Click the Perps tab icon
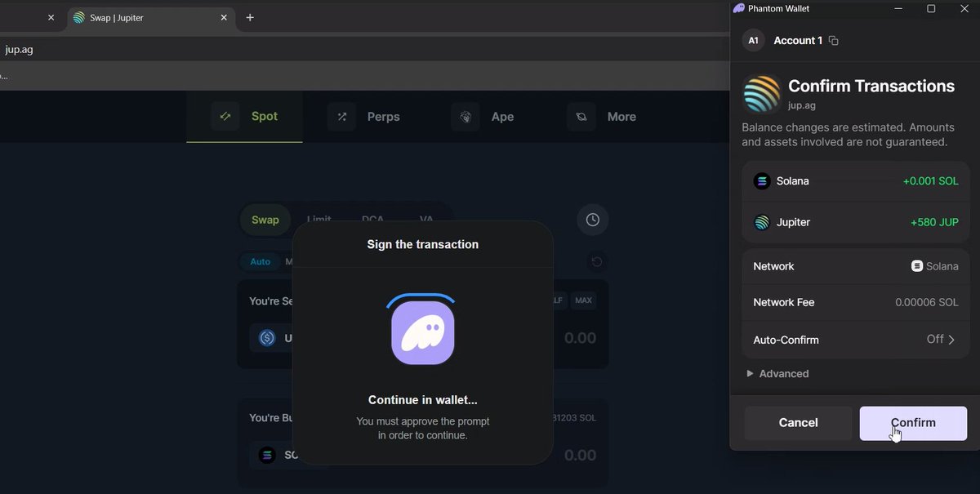Image resolution: width=980 pixels, height=494 pixels. 341,117
